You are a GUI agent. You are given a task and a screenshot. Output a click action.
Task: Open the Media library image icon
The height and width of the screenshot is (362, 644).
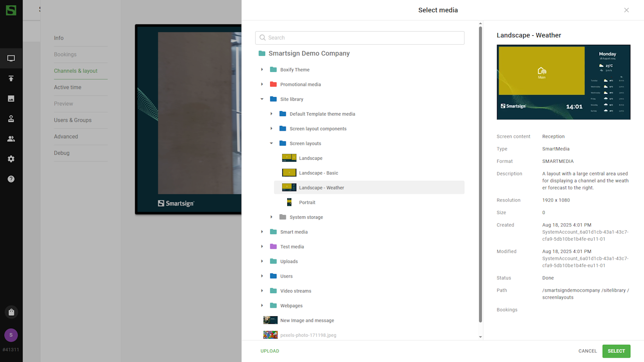click(11, 99)
